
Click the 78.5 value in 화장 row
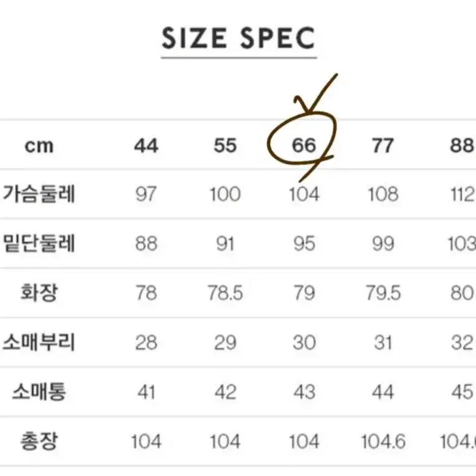(225, 293)
